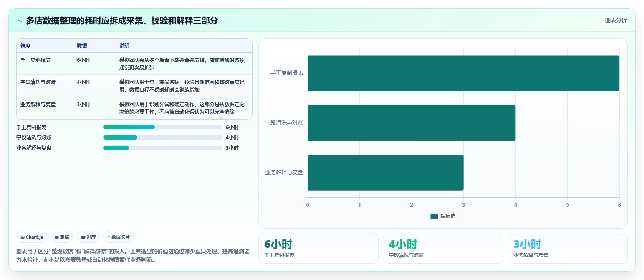Select the 进度 tag chip
This screenshot has height=280, width=644.
[x=88, y=237]
